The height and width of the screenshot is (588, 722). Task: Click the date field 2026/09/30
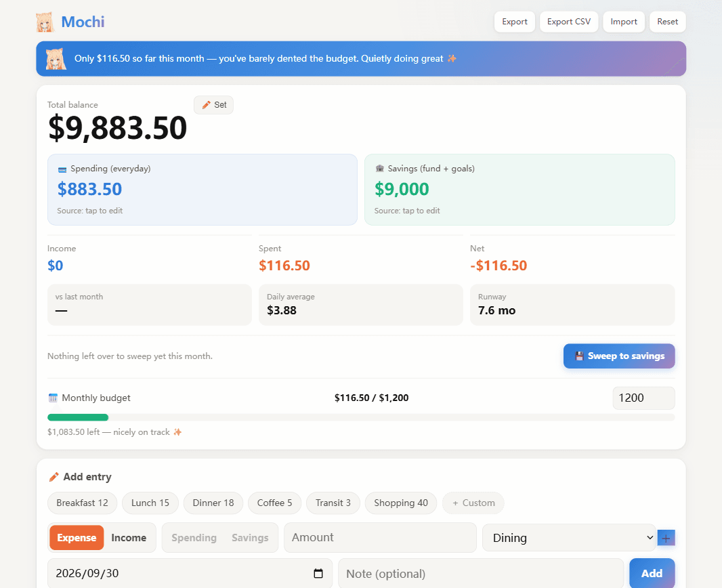click(x=190, y=573)
